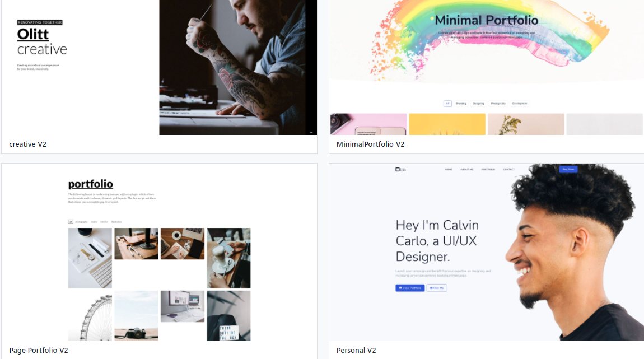Image resolution: width=644 pixels, height=359 pixels.
Task: Select the All filter in Minimal Portfolio
Action: [447, 104]
